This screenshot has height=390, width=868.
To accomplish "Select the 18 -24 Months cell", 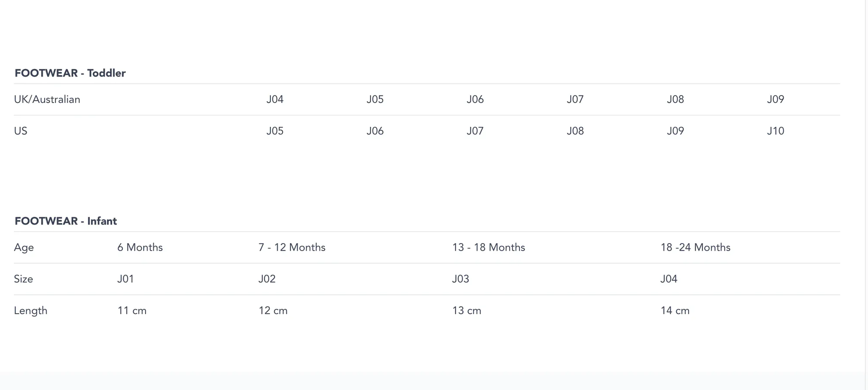I will pos(695,248).
